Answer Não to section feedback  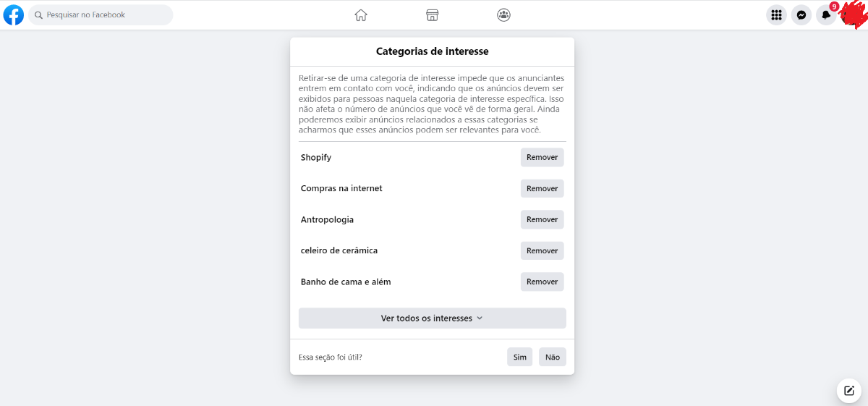coord(553,357)
